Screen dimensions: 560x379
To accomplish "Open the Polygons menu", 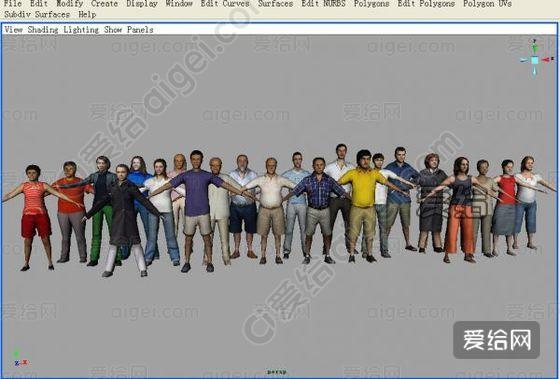I will [371, 4].
